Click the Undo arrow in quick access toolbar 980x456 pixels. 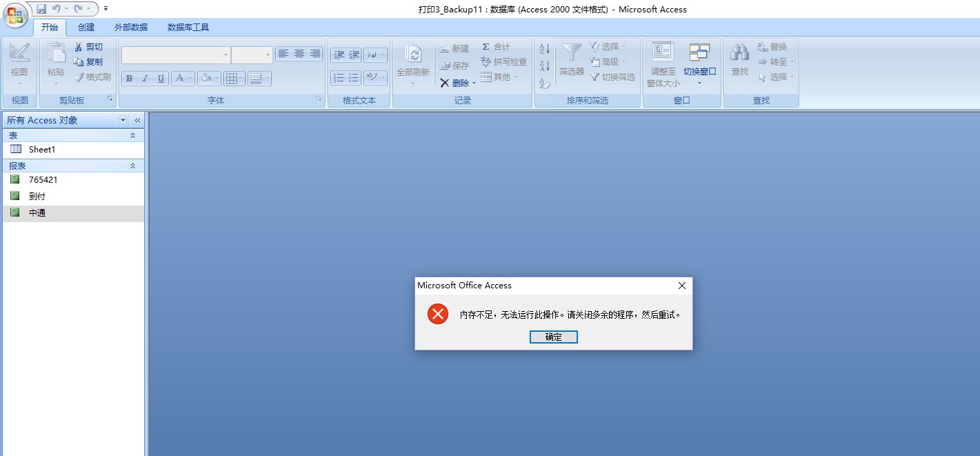tap(57, 9)
